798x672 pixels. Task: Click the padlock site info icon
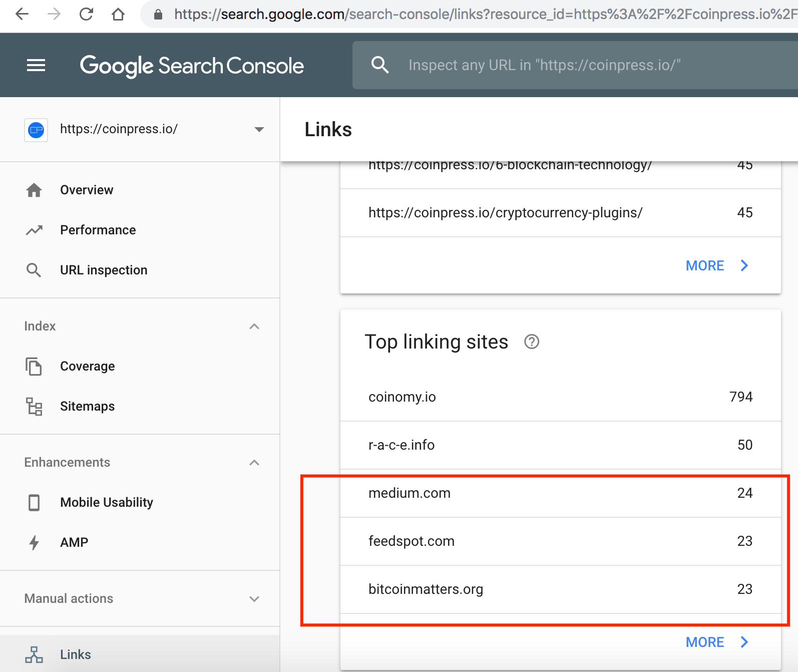pos(158,15)
